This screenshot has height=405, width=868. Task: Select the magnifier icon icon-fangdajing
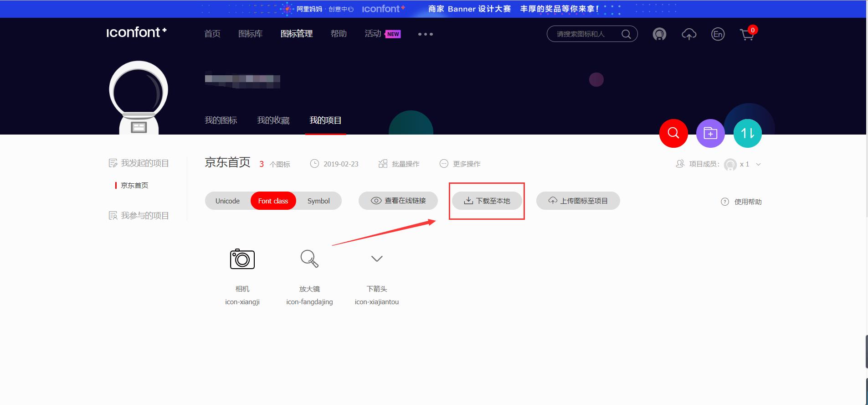click(309, 259)
